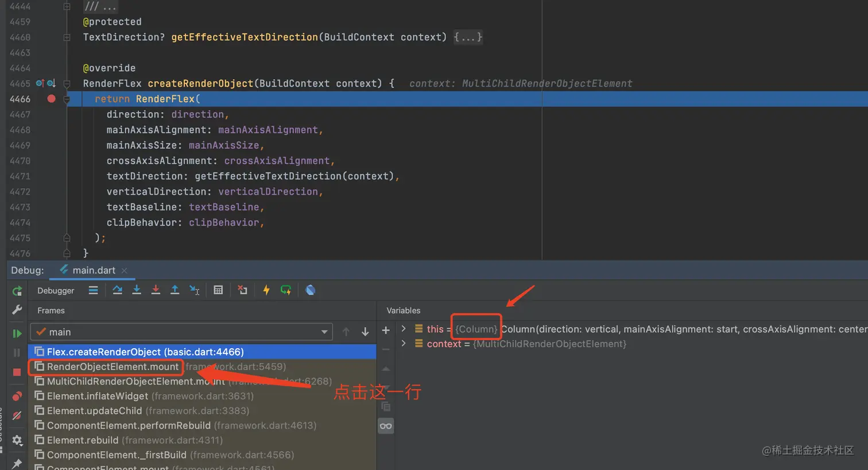Open debug panel settings gear
The height and width of the screenshot is (470, 868).
pos(17,440)
